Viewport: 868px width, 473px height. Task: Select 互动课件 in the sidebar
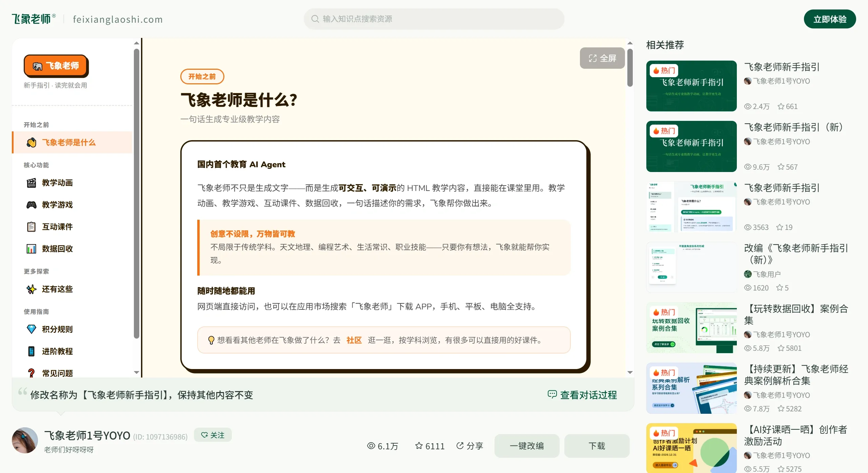pos(72,227)
